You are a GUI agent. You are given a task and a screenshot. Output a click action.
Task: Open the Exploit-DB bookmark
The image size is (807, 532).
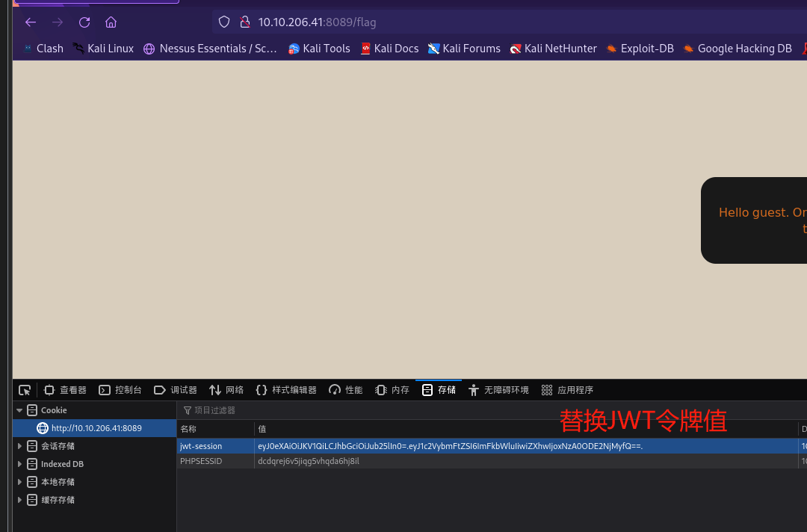coord(640,49)
